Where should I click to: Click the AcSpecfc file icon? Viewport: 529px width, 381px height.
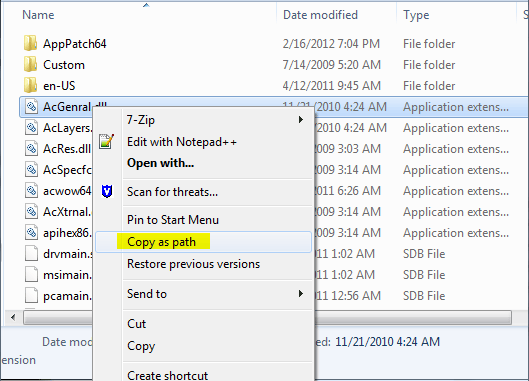[x=31, y=169]
